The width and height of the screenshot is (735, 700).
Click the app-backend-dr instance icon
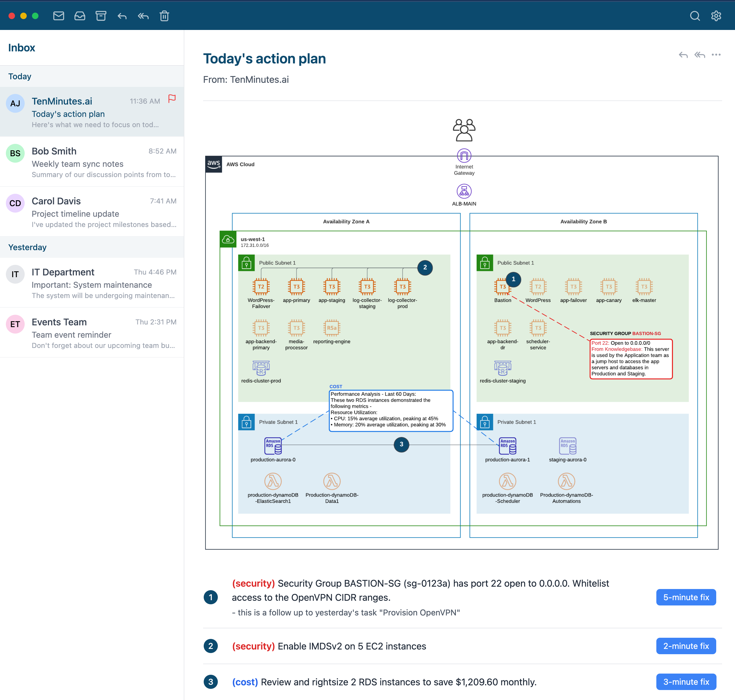tap(503, 328)
